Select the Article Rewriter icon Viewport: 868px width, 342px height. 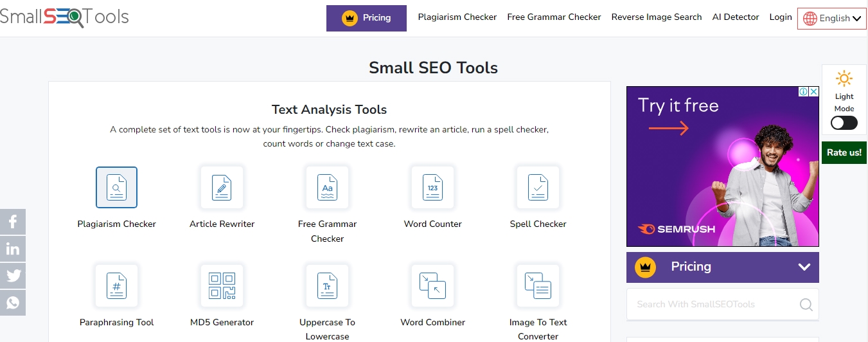tap(222, 187)
